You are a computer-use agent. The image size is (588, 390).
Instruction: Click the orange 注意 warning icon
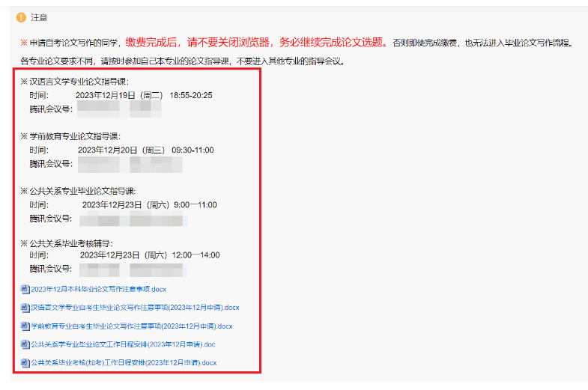[21, 18]
